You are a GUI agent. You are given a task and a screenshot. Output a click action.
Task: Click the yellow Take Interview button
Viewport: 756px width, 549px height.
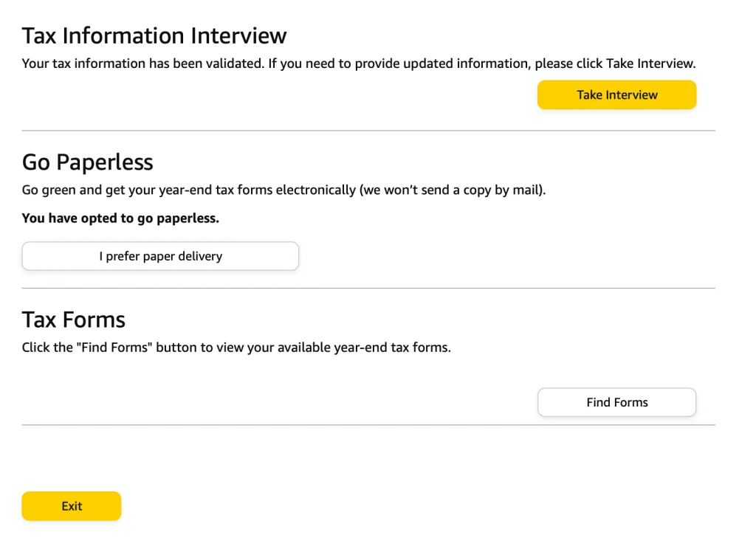coord(616,94)
